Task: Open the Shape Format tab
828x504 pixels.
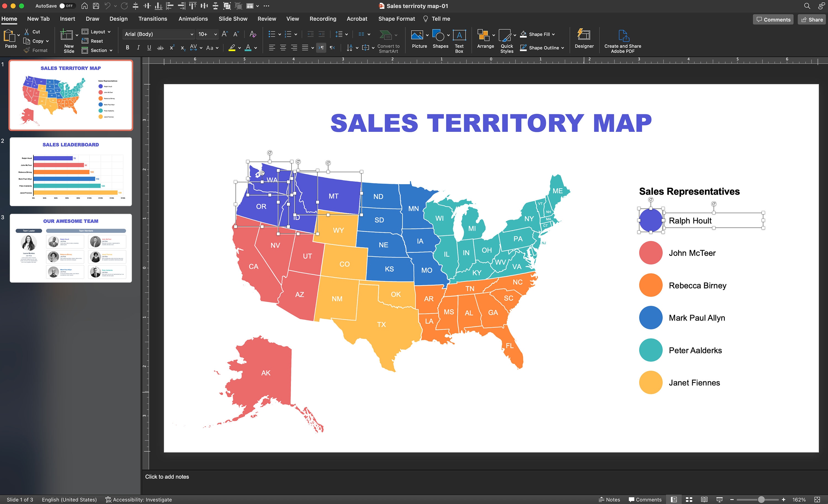Action: click(397, 19)
